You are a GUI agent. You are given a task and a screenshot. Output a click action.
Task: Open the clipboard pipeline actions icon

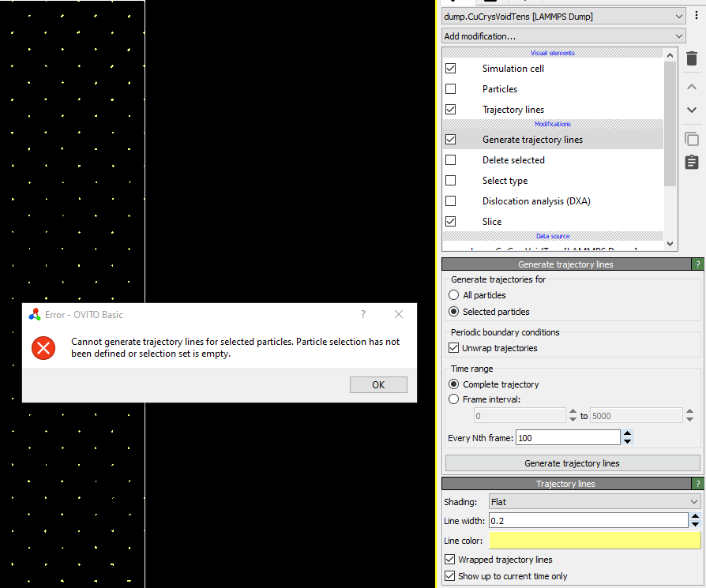(691, 162)
